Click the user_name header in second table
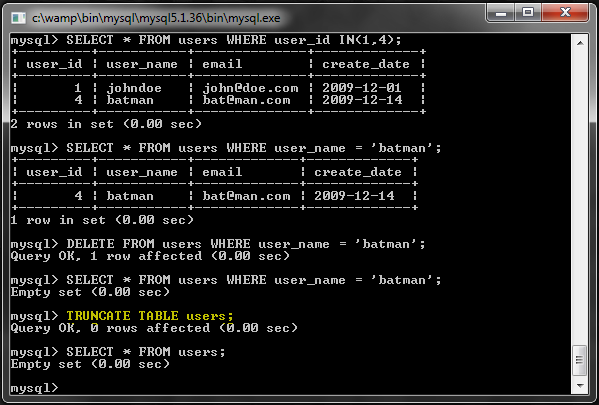 click(142, 172)
